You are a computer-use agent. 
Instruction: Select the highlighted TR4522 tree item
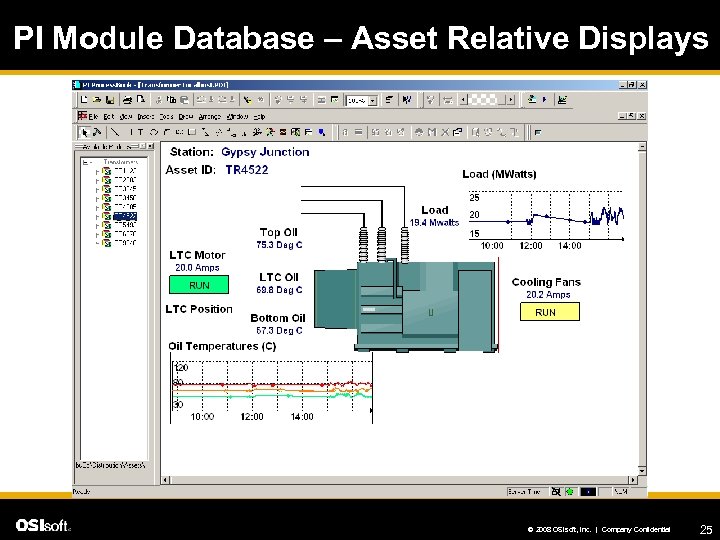pyautogui.click(x=125, y=216)
